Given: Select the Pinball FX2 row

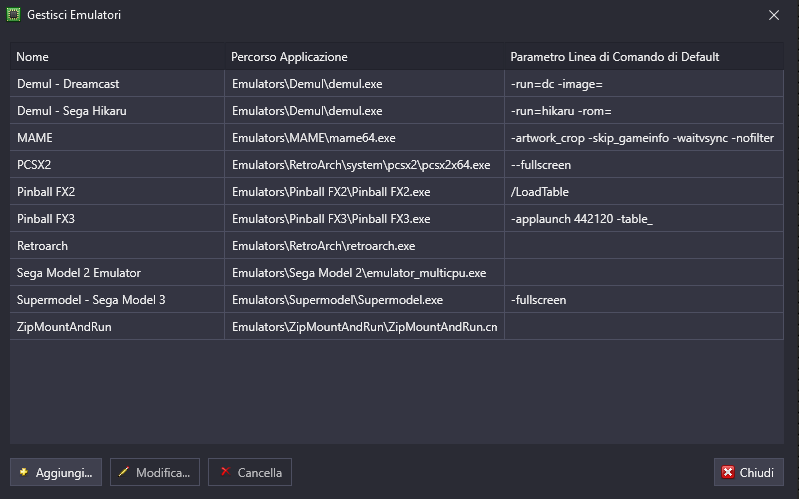Looking at the screenshot, I should (x=396, y=192).
